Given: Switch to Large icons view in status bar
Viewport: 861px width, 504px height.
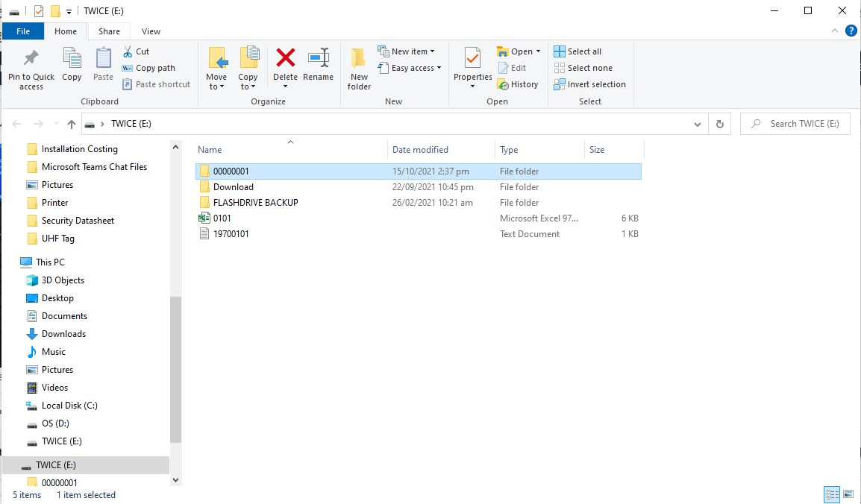Looking at the screenshot, I should 848,494.
